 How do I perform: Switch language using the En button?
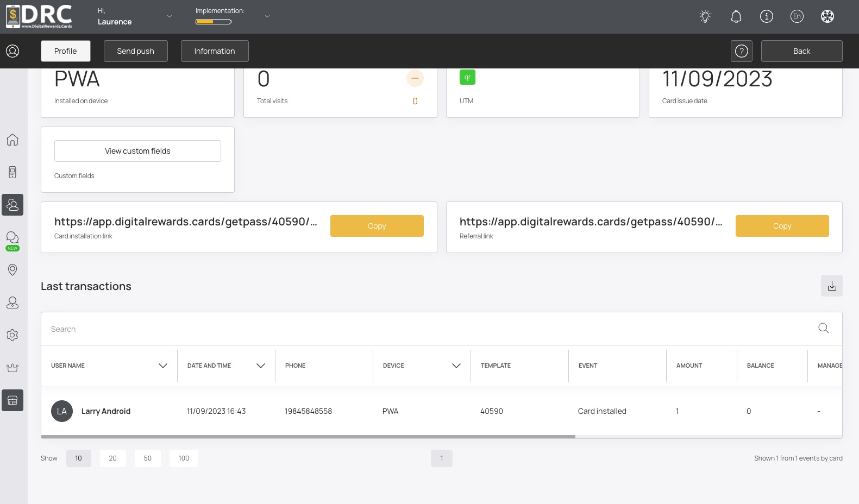point(797,16)
